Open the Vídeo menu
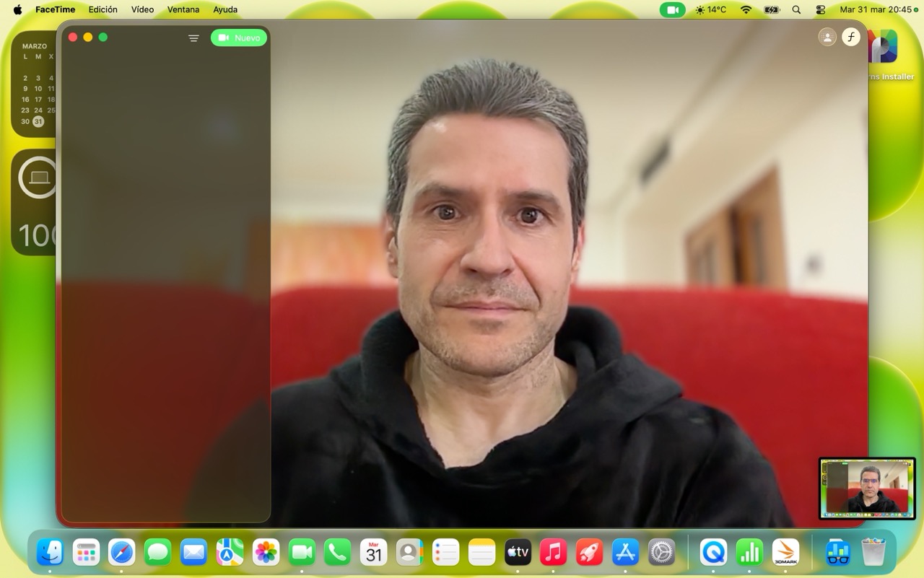 click(142, 10)
